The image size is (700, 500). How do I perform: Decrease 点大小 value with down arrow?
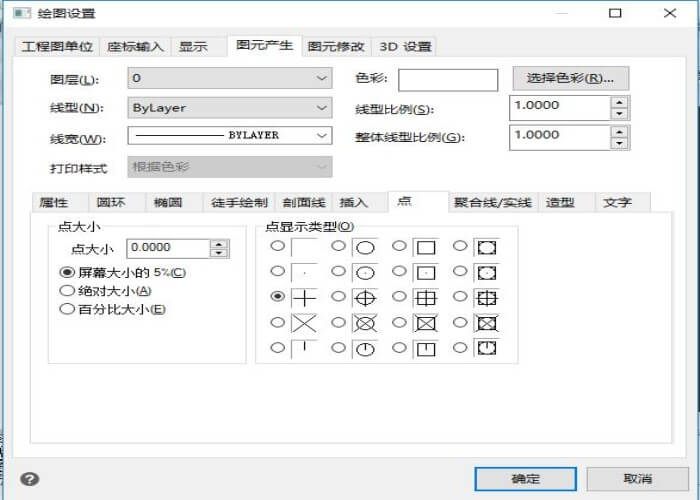coord(219,253)
